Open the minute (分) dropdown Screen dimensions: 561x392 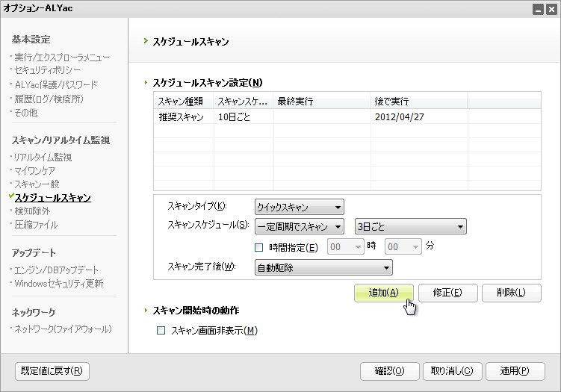[403, 247]
